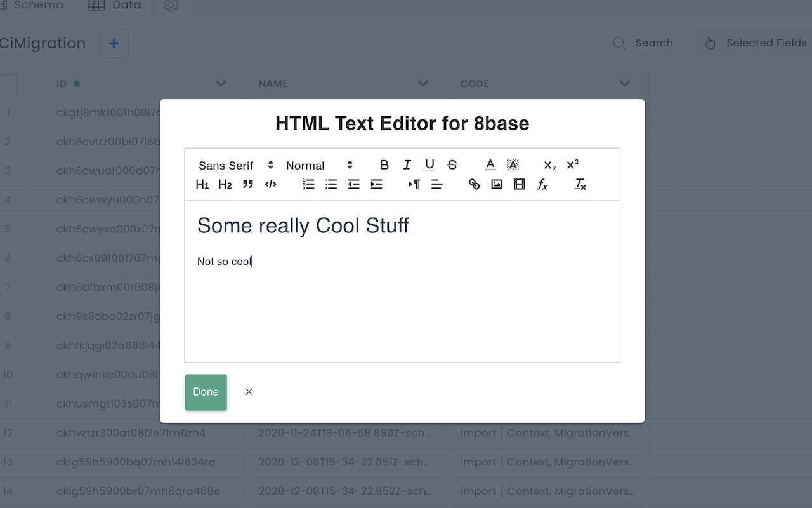Toggle underline formatting

[429, 165]
